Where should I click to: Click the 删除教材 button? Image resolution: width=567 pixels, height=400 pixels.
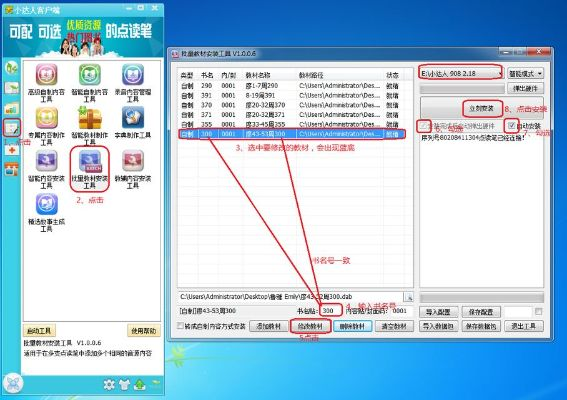[352, 326]
